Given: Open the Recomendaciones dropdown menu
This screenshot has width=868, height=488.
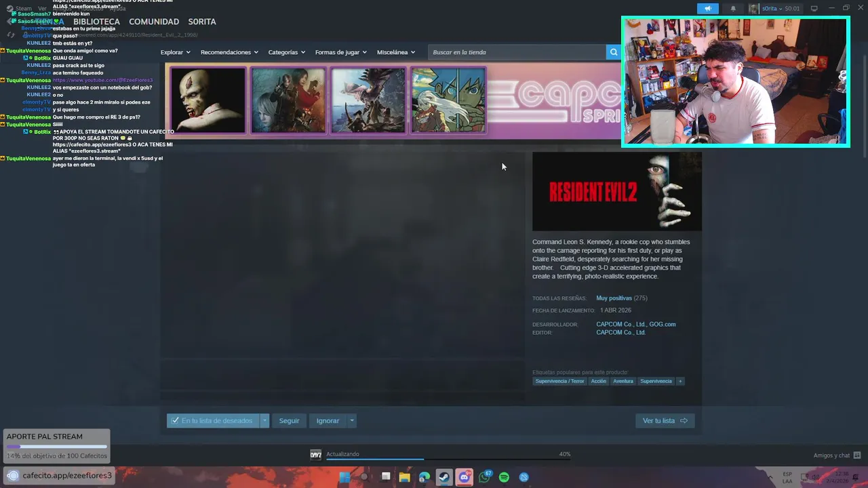Looking at the screenshot, I should click(229, 52).
